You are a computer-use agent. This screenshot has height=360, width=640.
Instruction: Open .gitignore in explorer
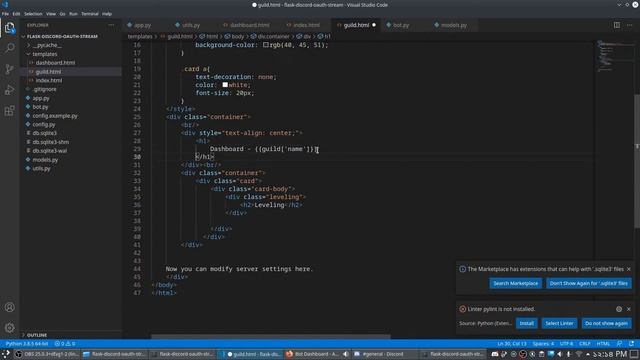point(45,89)
